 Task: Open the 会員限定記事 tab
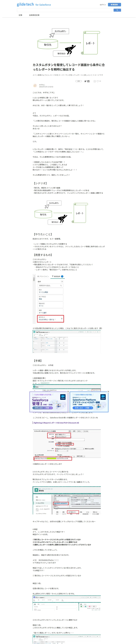tap(34, 15)
